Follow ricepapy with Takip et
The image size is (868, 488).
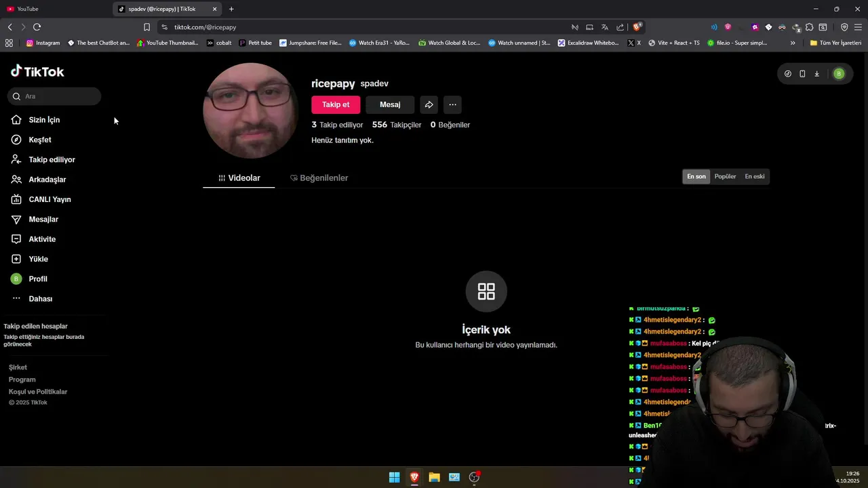336,104
